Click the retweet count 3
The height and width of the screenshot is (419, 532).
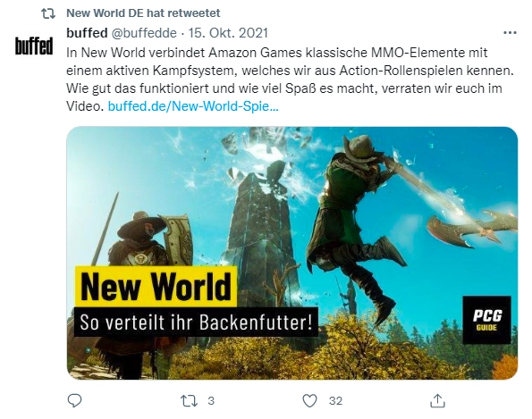coord(211,401)
